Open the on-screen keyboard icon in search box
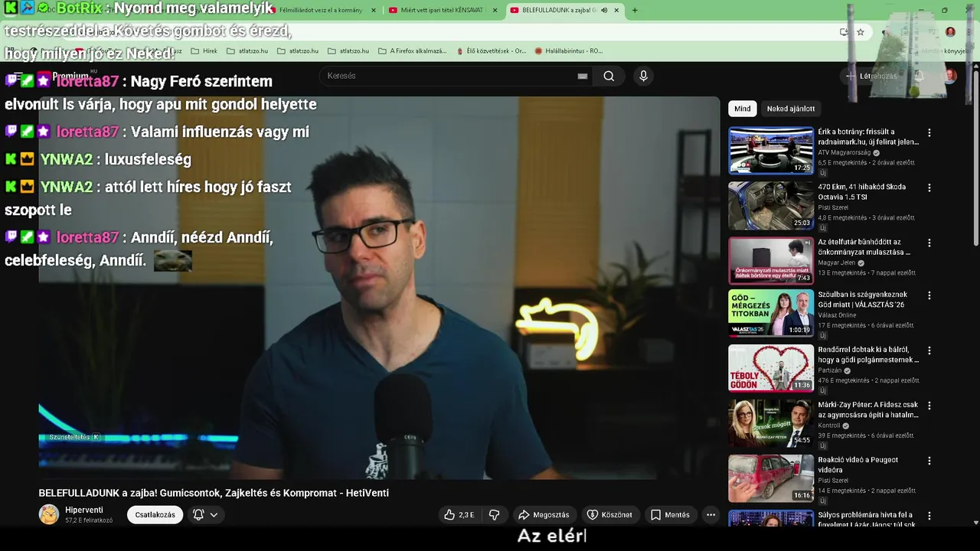980x551 pixels. 583,76
